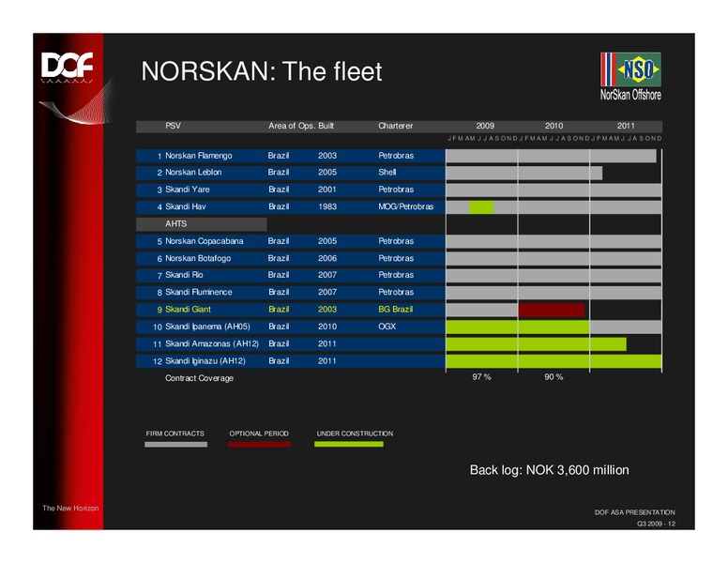Click the NSO NorSkan Offshore logo

tap(630, 77)
